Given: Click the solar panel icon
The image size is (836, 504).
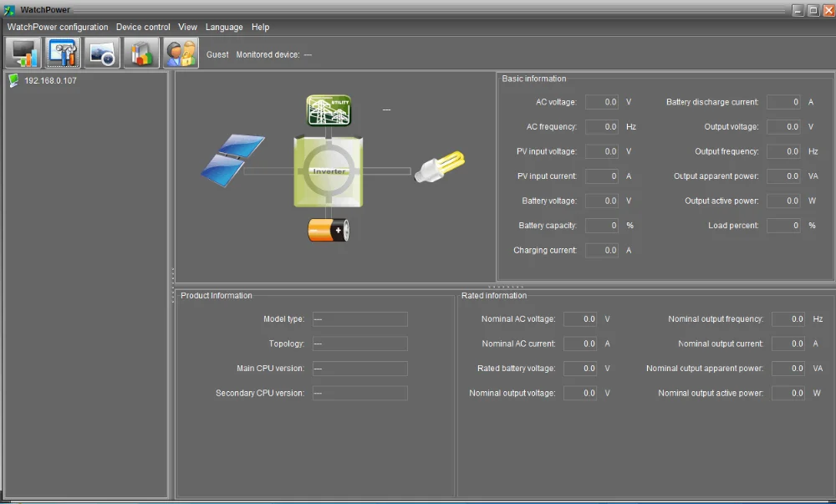Looking at the screenshot, I should pos(233,160).
